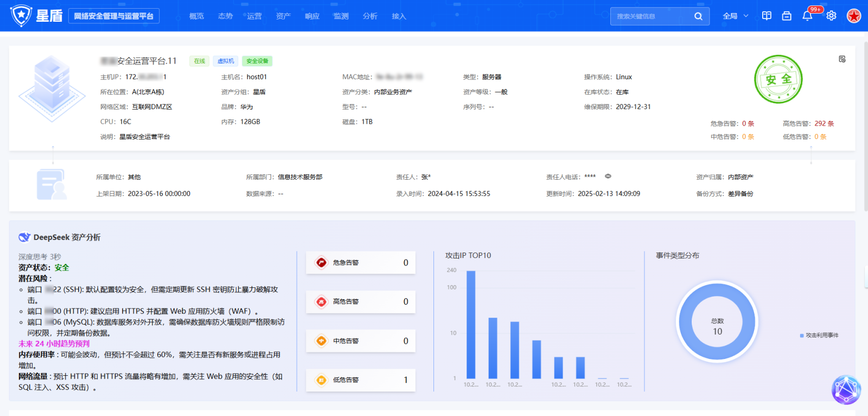Open the 资产 navigation menu
This screenshot has width=868, height=416.
click(x=283, y=16)
